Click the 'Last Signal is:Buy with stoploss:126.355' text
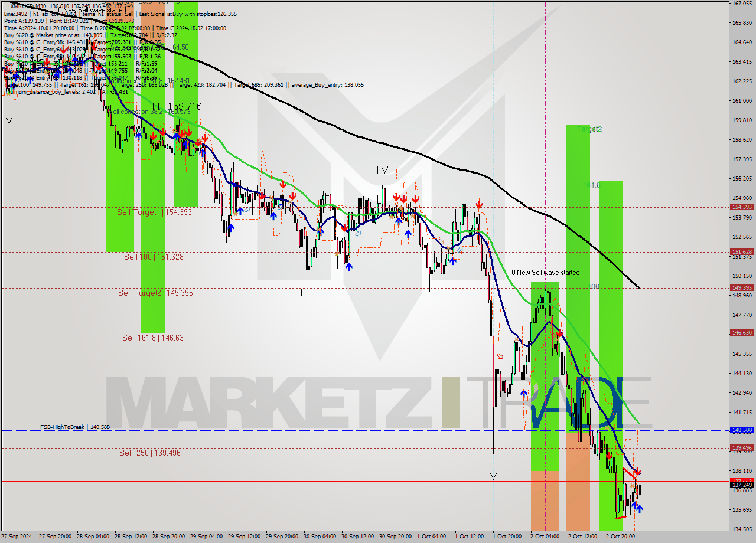The width and height of the screenshot is (756, 543). pos(187,14)
